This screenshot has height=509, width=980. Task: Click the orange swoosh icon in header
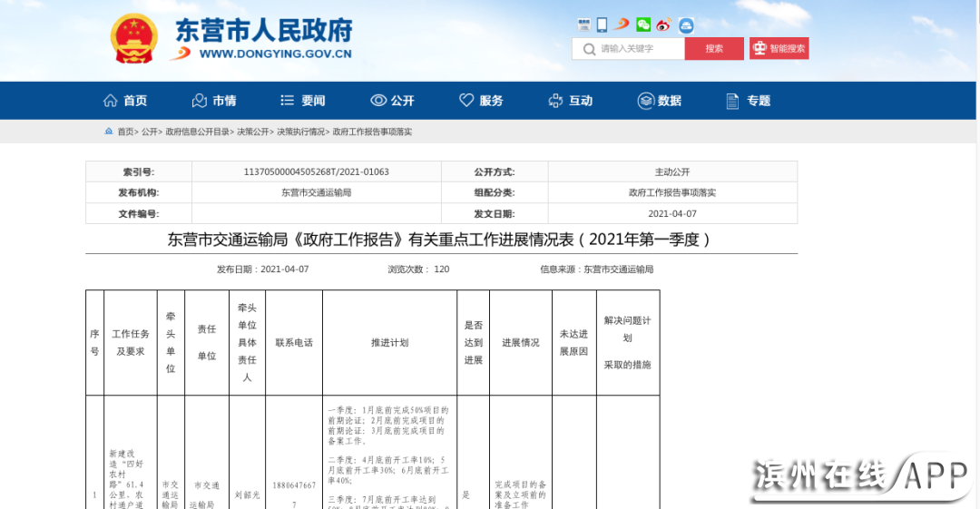[622, 24]
